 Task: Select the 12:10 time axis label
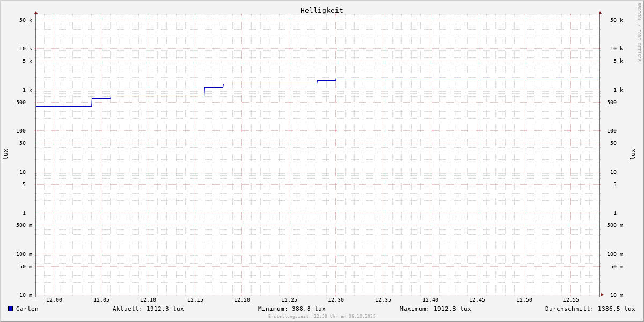pos(148,300)
